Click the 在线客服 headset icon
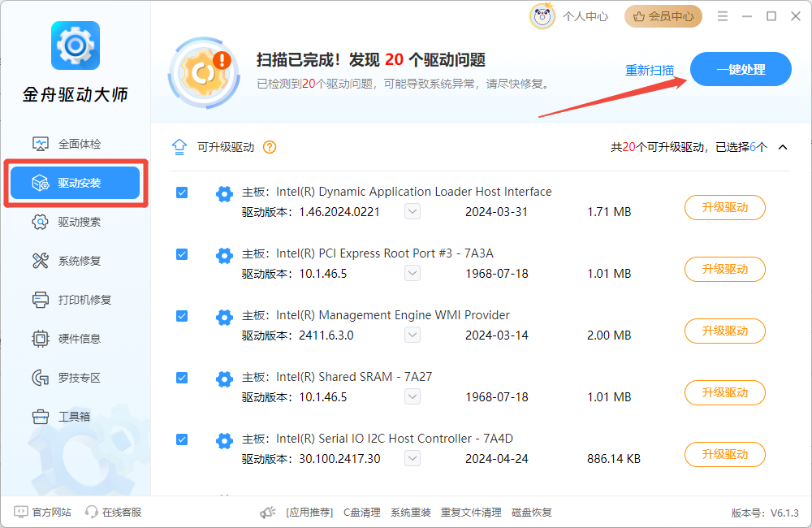 pos(92,512)
